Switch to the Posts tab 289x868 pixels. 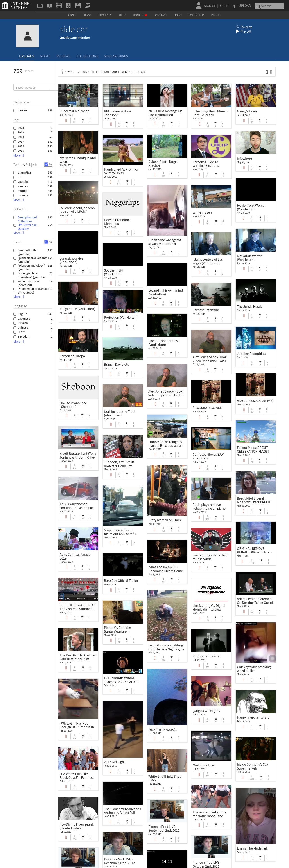45,56
